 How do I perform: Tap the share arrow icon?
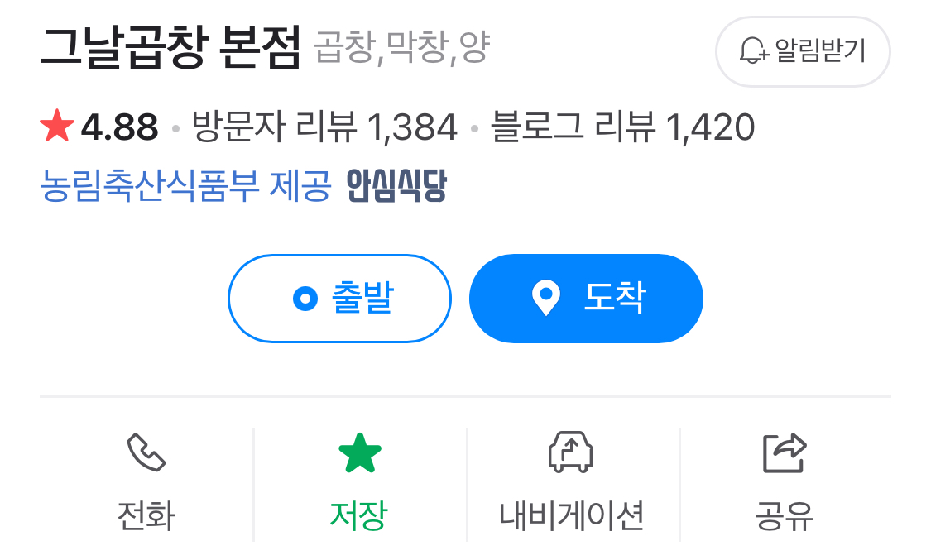coord(785,453)
